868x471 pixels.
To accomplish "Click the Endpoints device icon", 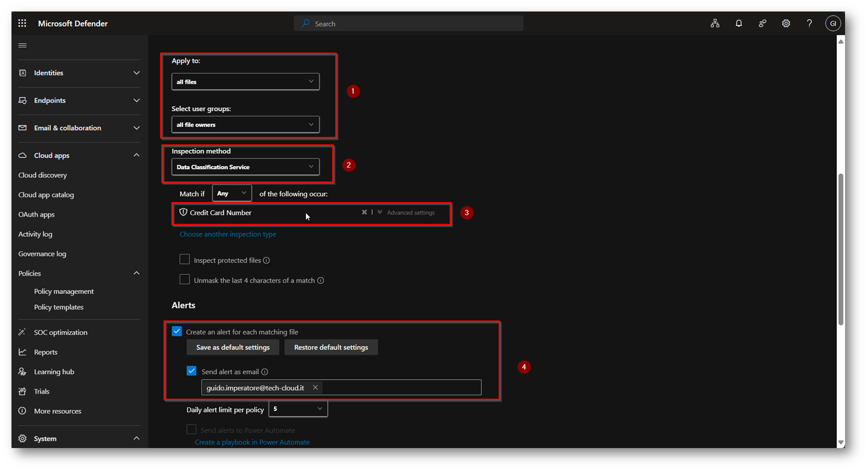I will [22, 101].
